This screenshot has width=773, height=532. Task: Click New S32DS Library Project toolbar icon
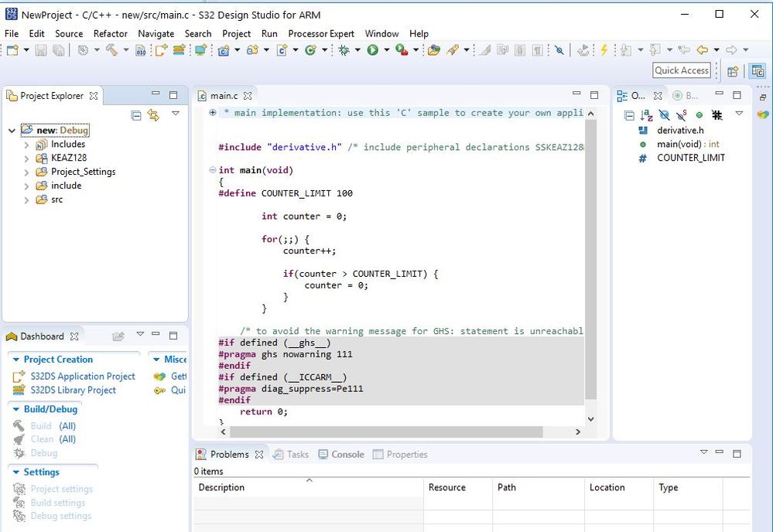[179, 49]
